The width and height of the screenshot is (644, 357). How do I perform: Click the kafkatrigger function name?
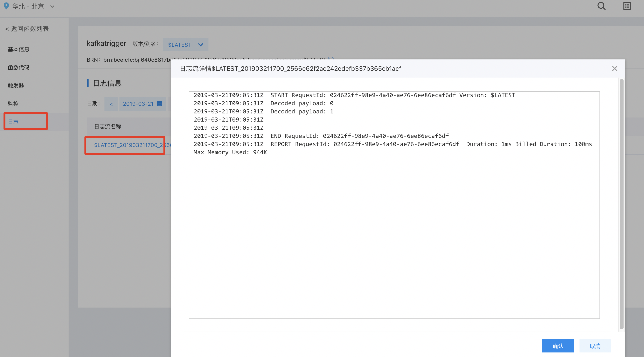[x=107, y=44]
